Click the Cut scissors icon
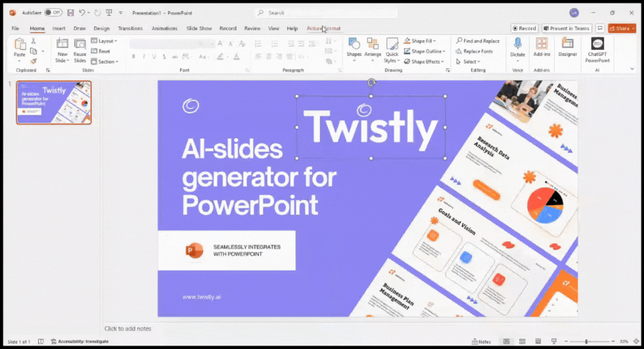This screenshot has height=349, width=644. [x=34, y=41]
